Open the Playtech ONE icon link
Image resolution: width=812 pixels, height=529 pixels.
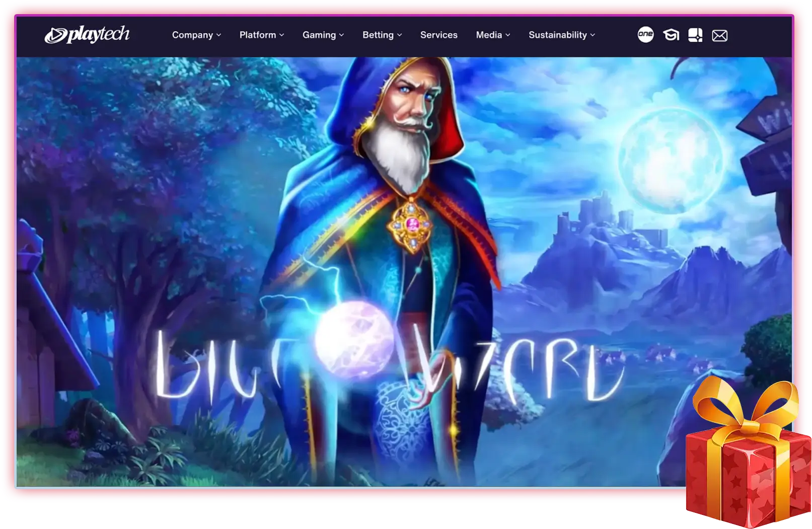click(645, 34)
